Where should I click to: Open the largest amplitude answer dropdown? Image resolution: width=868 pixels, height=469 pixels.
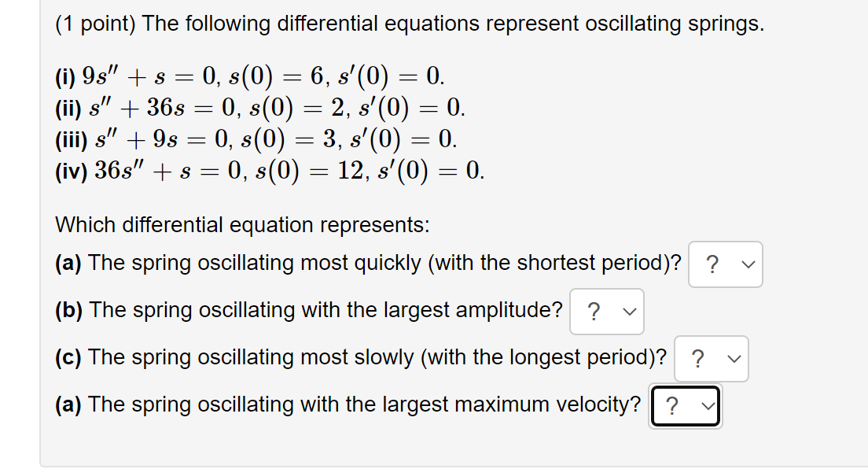click(x=607, y=312)
